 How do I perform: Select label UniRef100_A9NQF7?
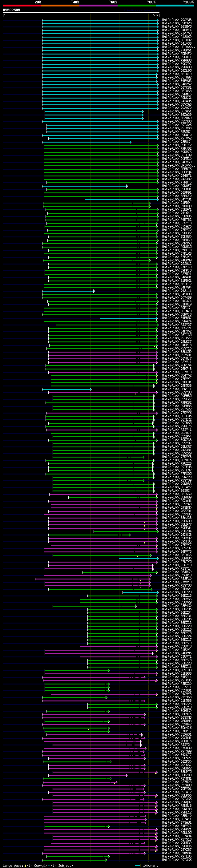[177, 186]
